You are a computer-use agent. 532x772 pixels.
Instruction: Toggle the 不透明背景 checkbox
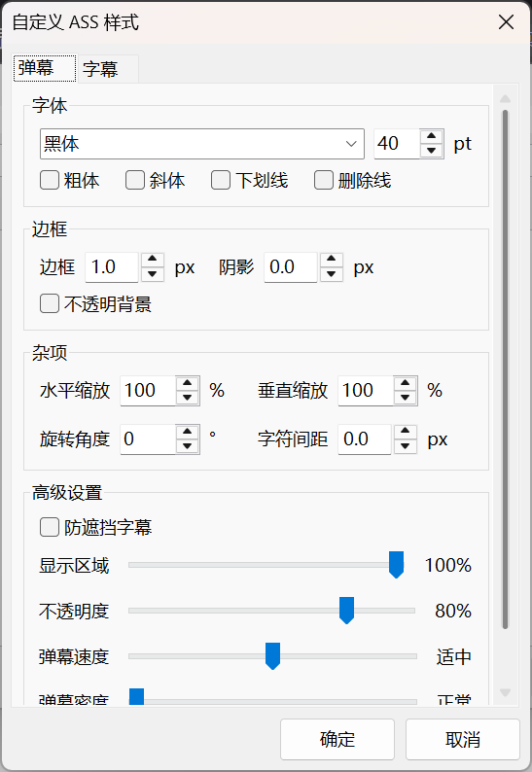pyautogui.click(x=50, y=303)
